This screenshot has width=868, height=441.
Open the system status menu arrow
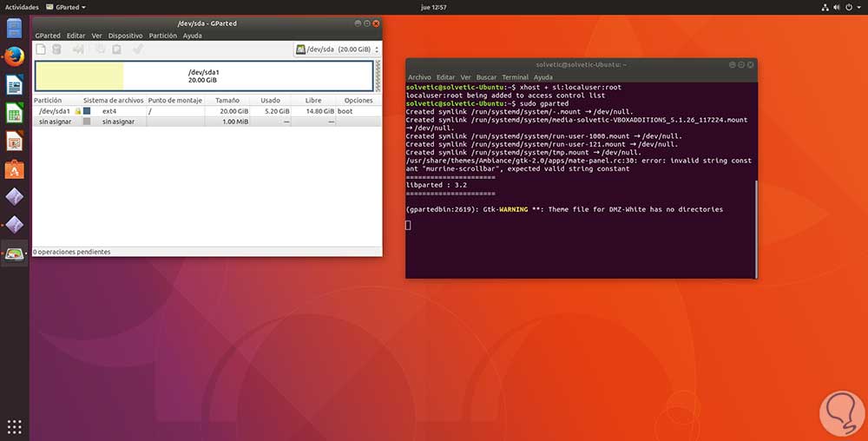pyautogui.click(x=858, y=7)
